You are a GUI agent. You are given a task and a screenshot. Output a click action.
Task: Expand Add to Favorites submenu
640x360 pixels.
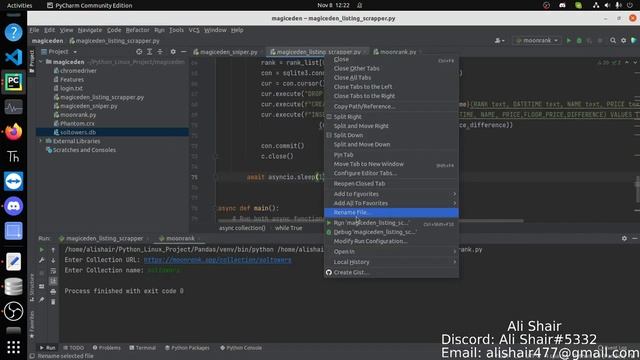(x=391, y=194)
